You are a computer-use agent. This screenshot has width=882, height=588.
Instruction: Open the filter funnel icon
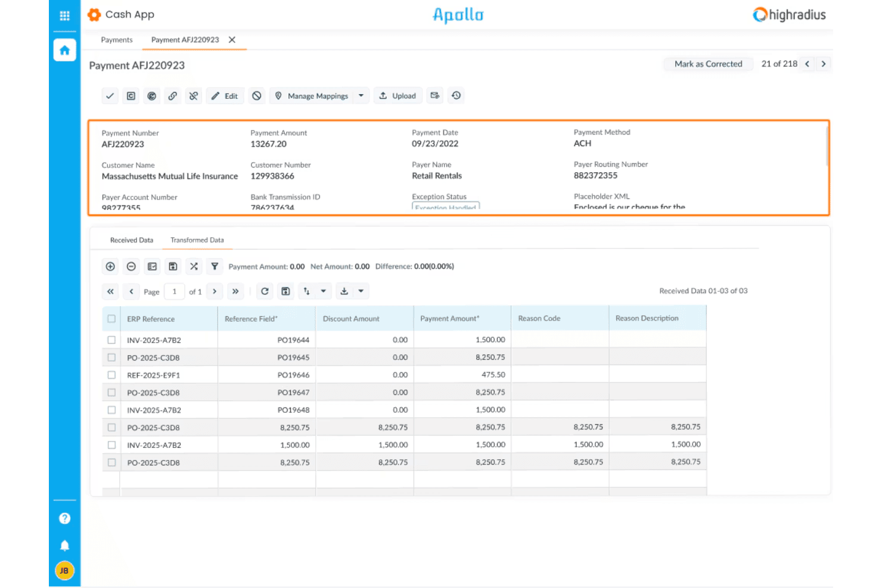coord(215,266)
